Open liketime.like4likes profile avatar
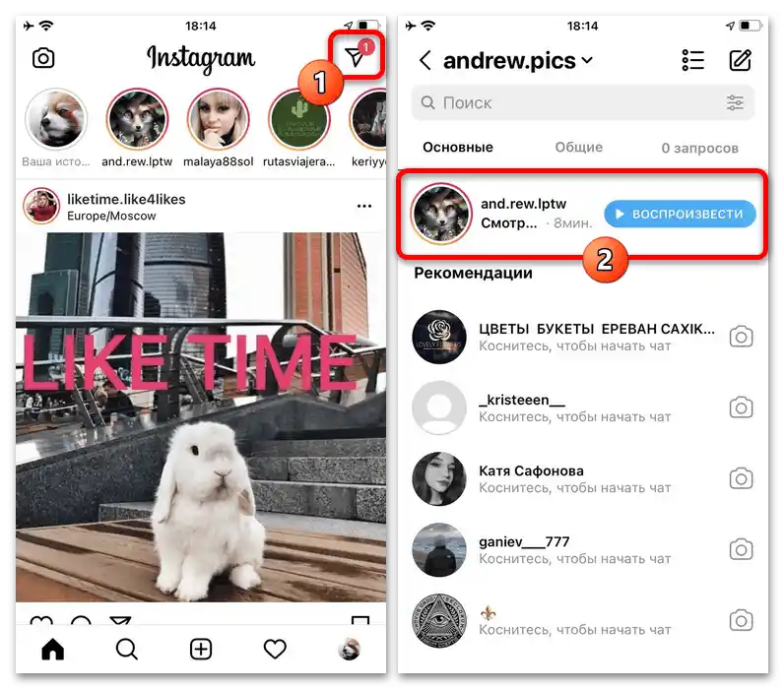The height and width of the screenshot is (689, 784). tap(41, 206)
